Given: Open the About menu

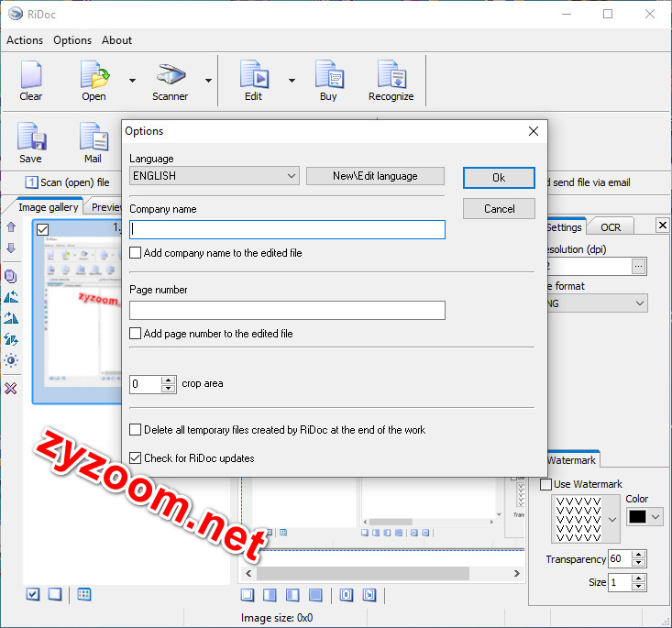Looking at the screenshot, I should tap(117, 40).
